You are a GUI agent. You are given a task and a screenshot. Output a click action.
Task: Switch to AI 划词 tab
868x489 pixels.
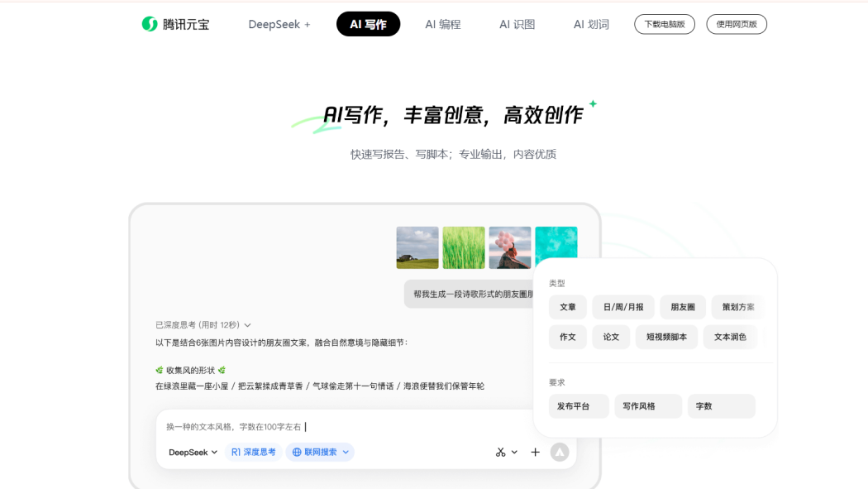591,24
